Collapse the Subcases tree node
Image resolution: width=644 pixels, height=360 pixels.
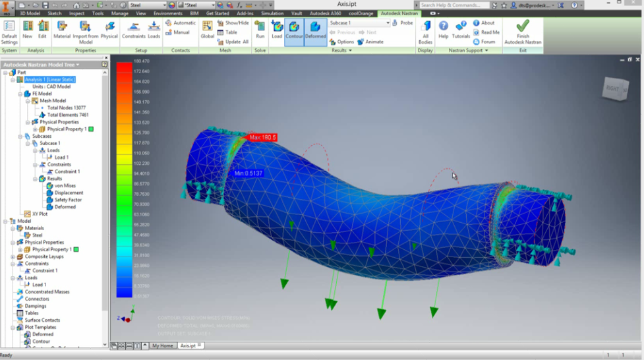point(20,136)
